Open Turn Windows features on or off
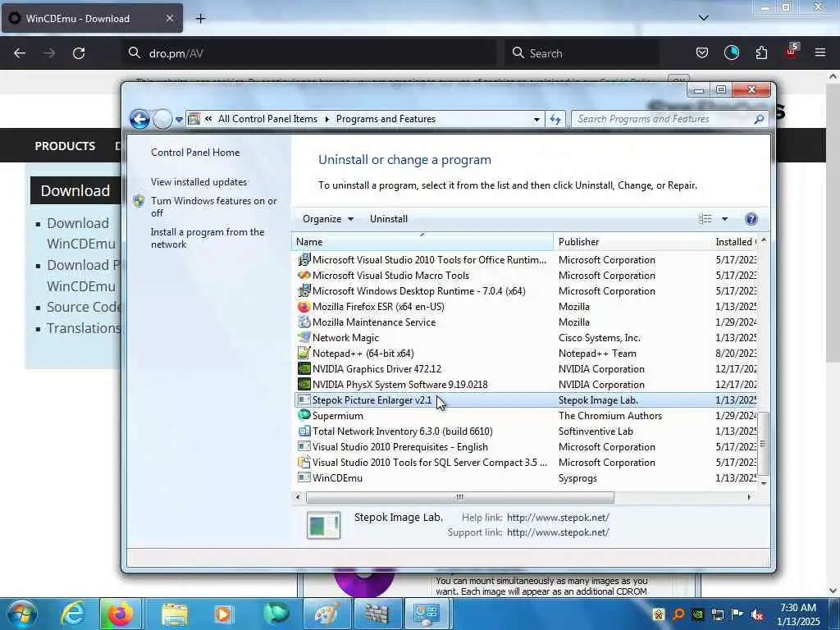840x630 pixels. pos(214,207)
